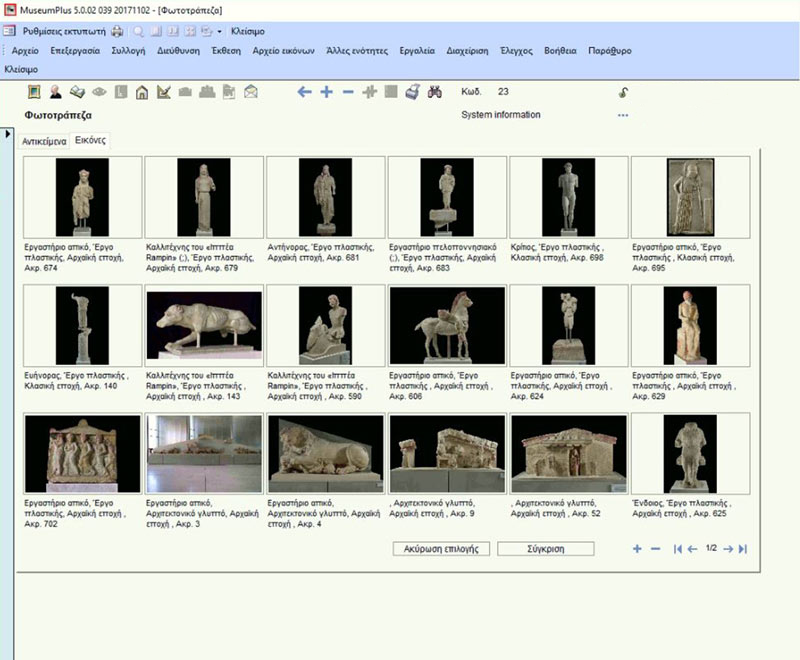Select the Ακρ. 143 dog sculpture thumbnail
The height and width of the screenshot is (660, 800).
click(x=204, y=324)
